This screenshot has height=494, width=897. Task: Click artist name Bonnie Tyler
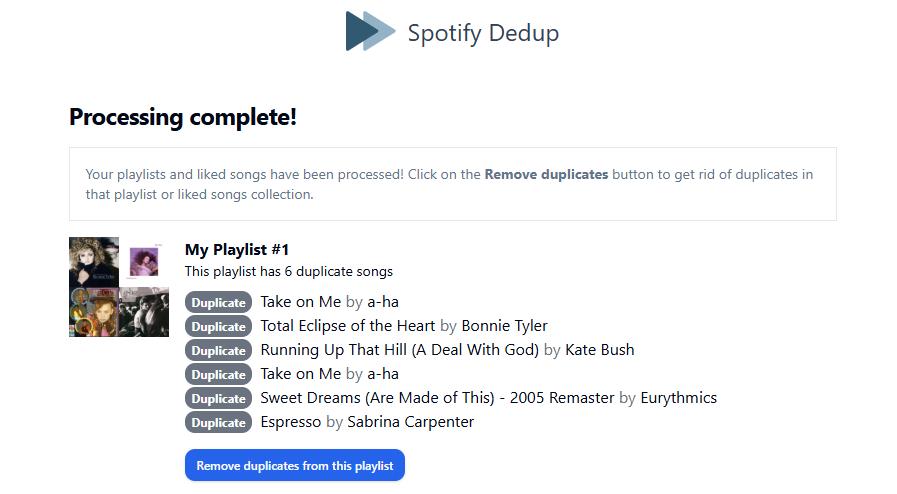coord(504,326)
